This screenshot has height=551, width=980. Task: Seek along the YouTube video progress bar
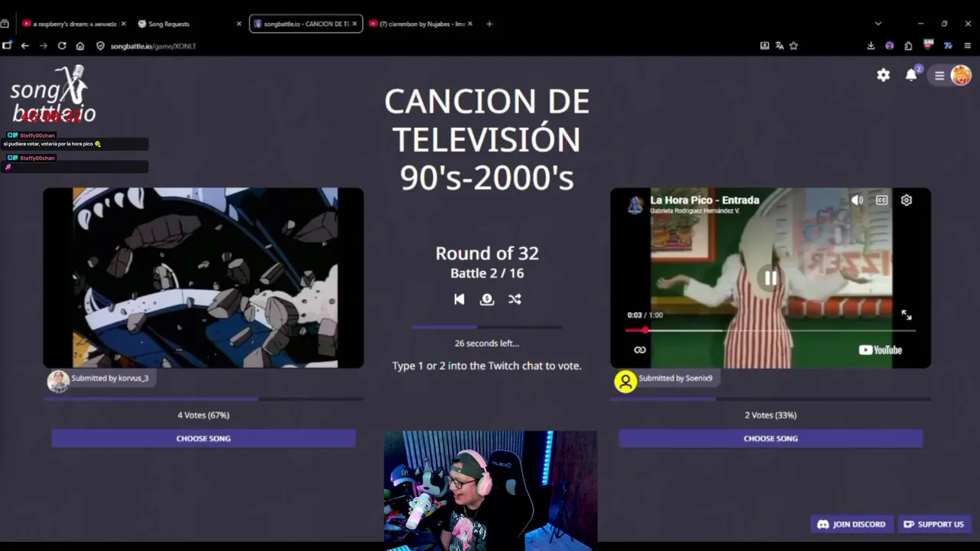click(770, 330)
